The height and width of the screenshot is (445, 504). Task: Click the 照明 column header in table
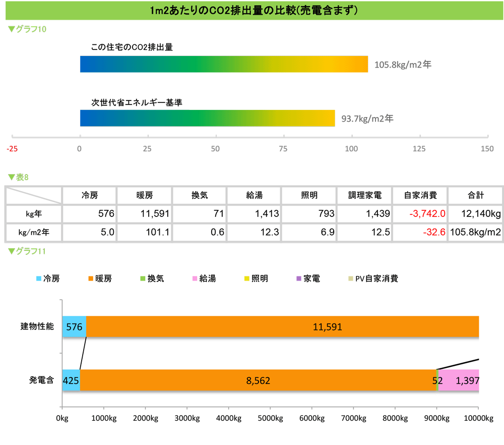point(309,195)
